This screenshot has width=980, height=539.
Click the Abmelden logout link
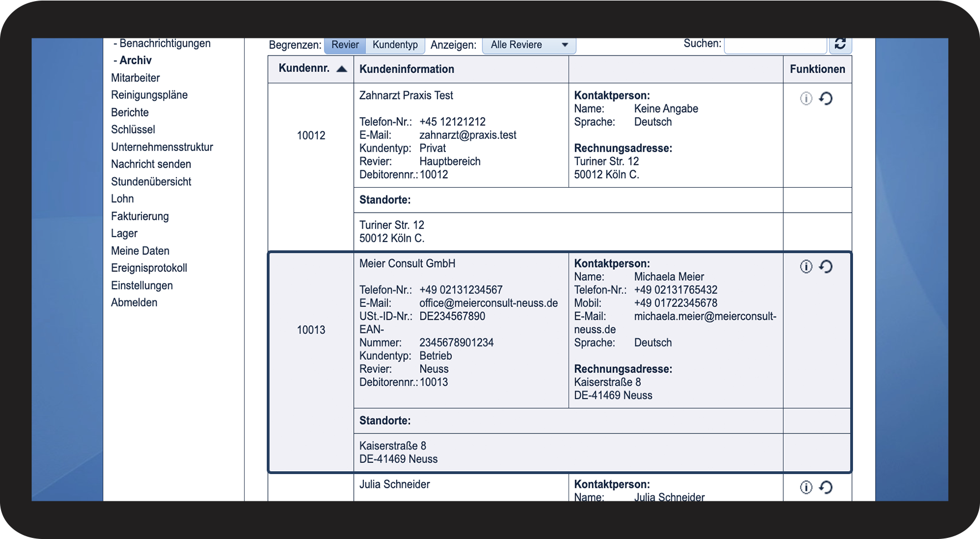134,303
